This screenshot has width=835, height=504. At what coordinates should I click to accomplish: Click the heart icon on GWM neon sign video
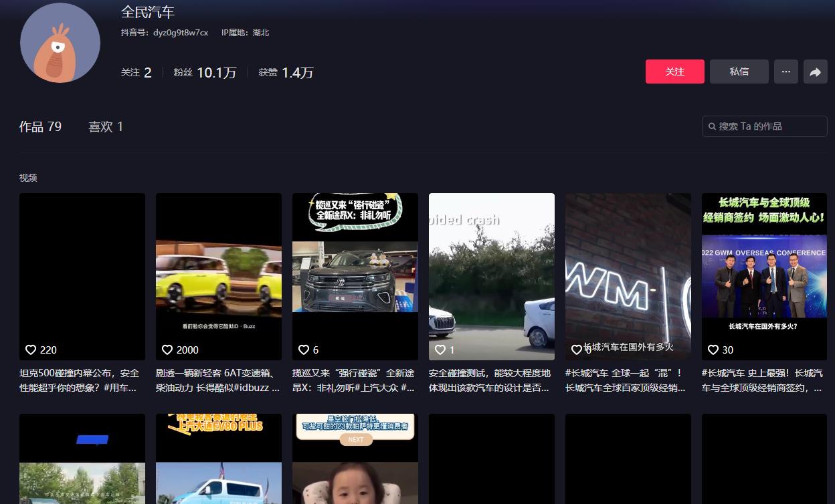[577, 350]
